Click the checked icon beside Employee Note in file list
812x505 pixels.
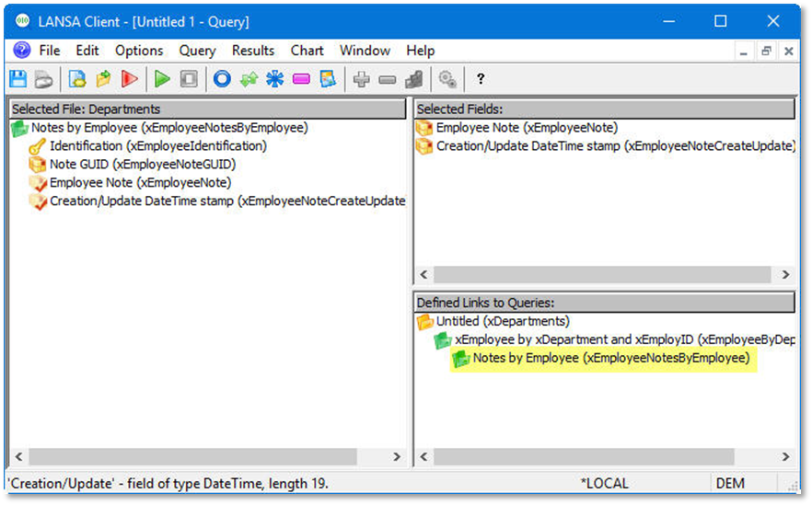(x=37, y=183)
